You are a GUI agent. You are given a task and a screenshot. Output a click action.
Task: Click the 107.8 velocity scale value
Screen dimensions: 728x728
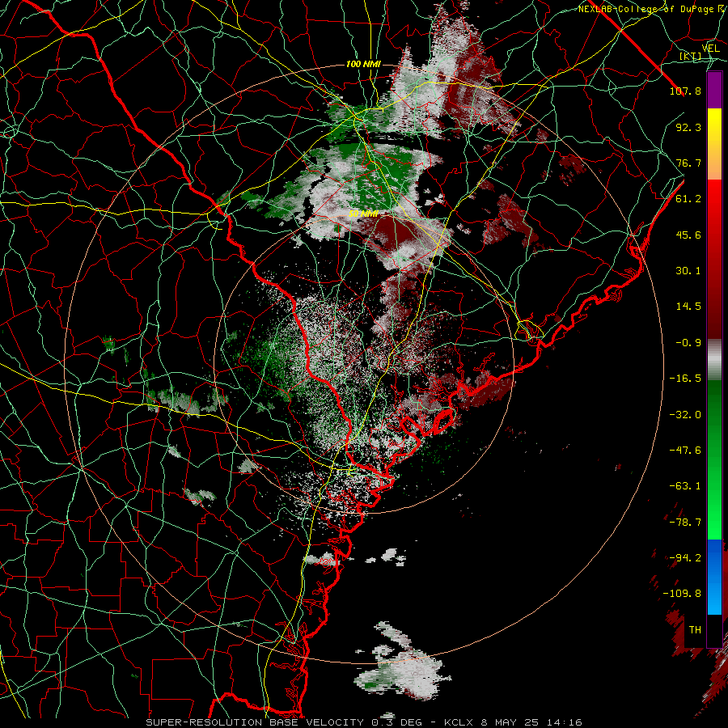point(685,91)
